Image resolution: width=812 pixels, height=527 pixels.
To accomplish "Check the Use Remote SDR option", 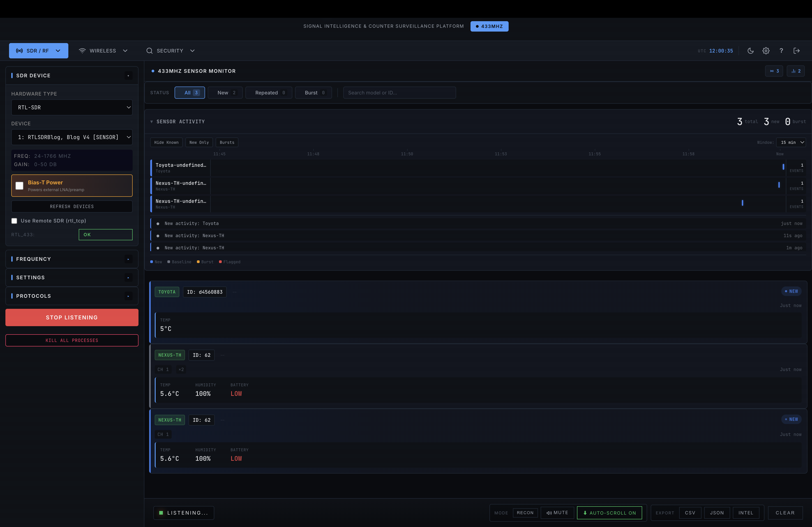I will (x=14, y=221).
